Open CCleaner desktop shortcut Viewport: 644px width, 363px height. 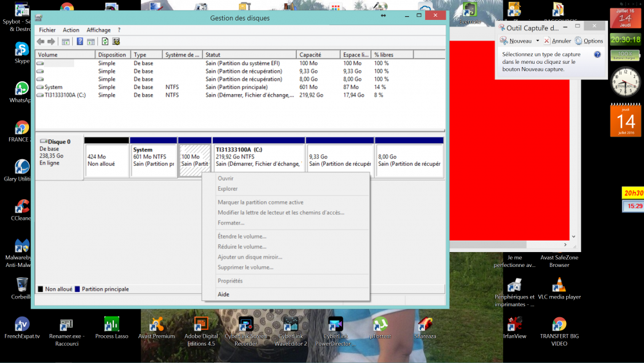[22, 208]
